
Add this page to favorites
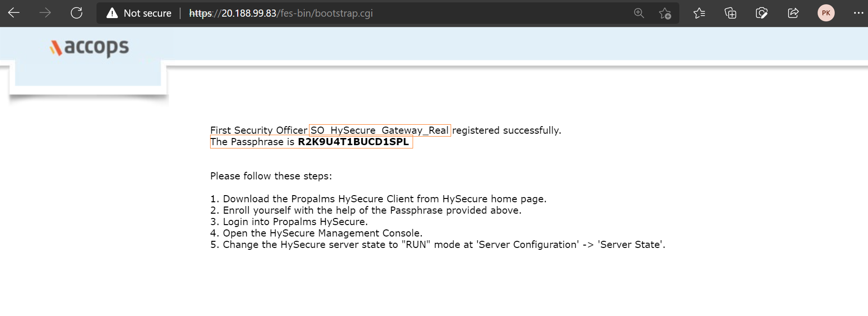click(x=665, y=13)
